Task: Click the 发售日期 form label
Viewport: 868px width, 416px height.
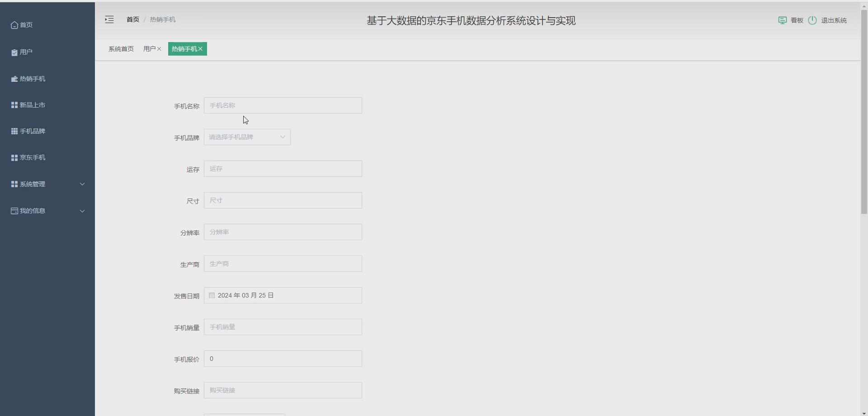Action: [x=187, y=296]
